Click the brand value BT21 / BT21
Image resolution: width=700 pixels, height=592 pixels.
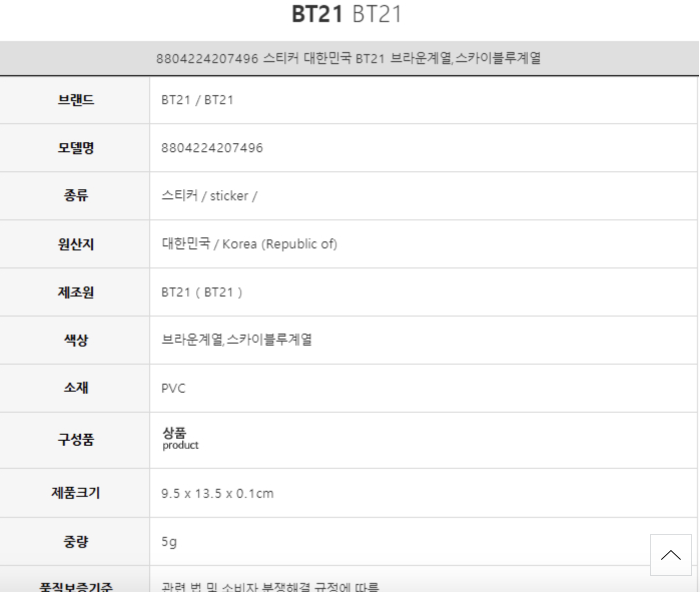pyautogui.click(x=197, y=100)
